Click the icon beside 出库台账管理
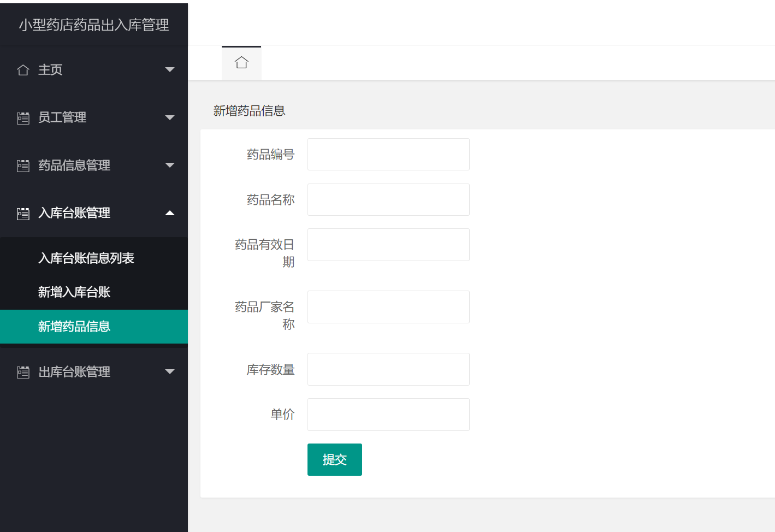 pos(23,373)
